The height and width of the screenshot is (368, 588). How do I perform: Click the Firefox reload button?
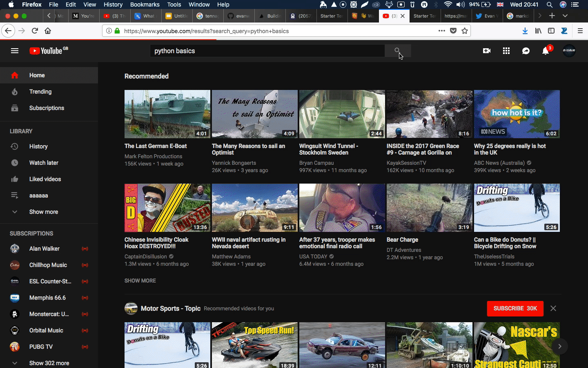point(35,31)
